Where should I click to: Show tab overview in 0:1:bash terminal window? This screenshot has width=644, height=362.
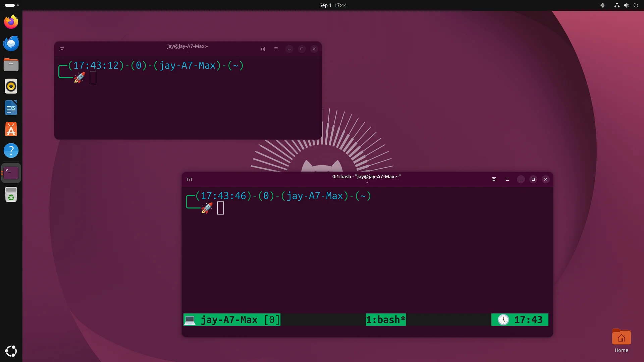(494, 179)
